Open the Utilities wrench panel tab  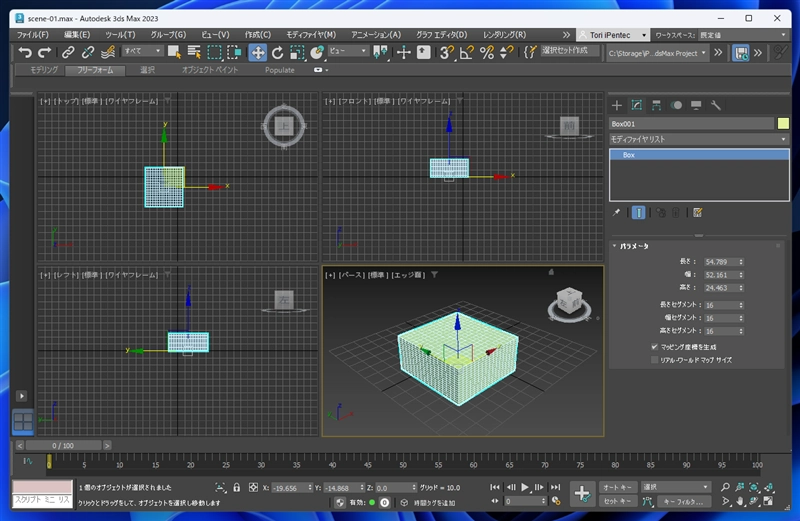point(716,105)
